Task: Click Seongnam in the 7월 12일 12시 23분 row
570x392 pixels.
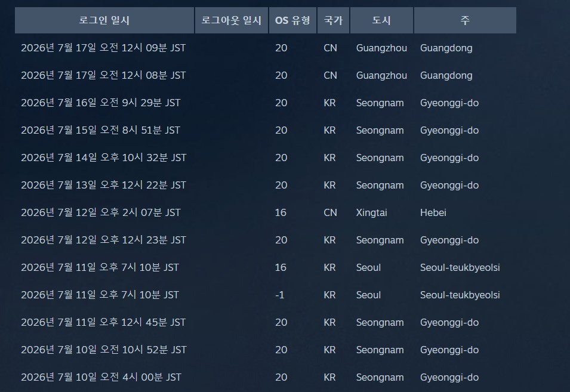Action: 380,240
